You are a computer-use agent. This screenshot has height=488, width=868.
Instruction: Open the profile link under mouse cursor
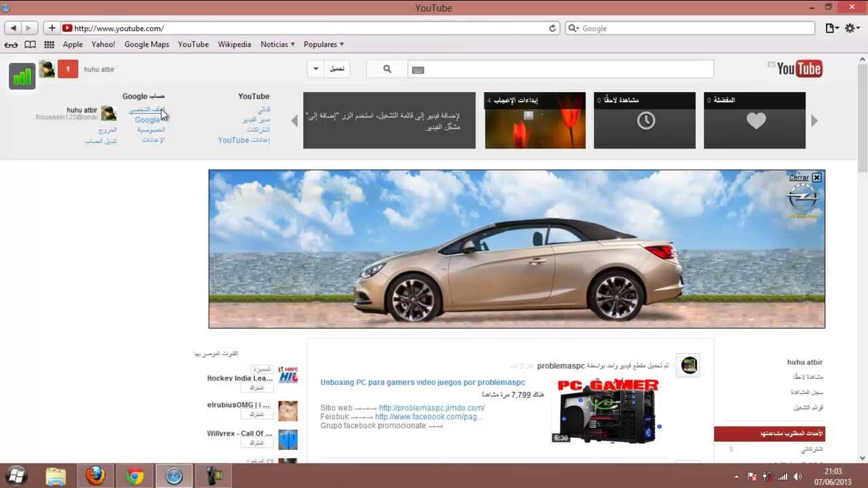147,110
